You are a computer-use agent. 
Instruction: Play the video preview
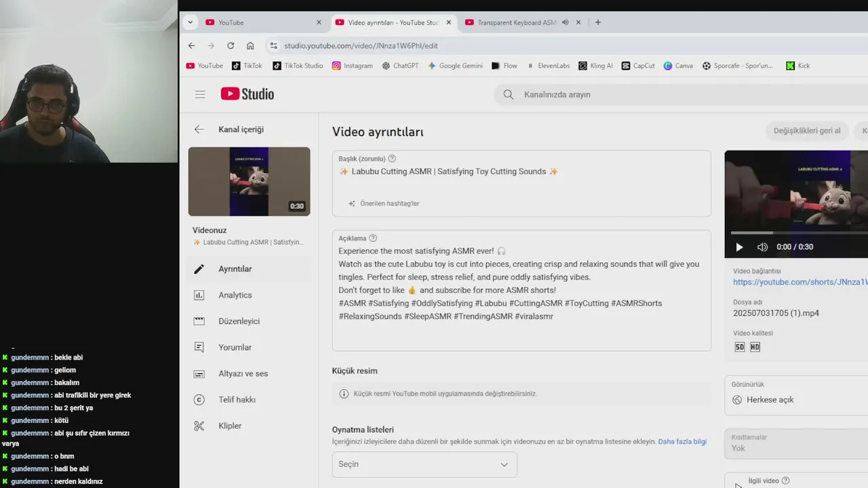pos(739,247)
